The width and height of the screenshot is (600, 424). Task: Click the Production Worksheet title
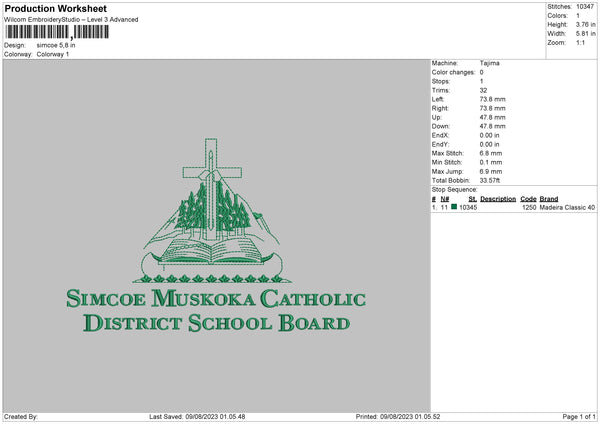point(55,9)
